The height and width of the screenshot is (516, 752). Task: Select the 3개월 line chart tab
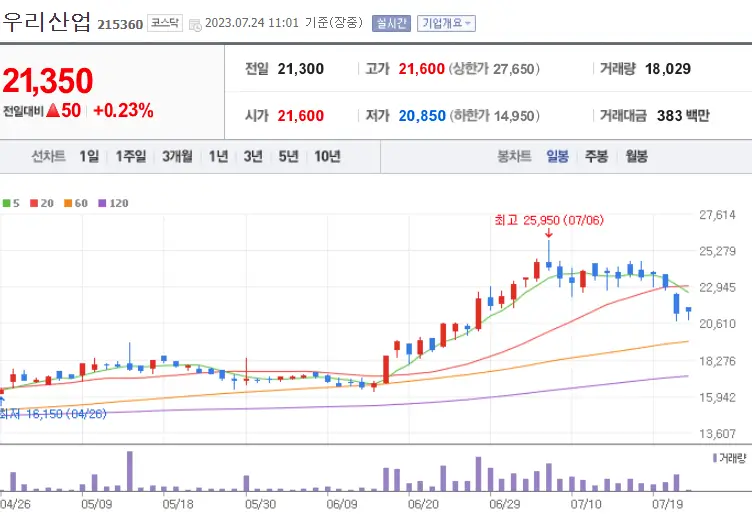177,156
